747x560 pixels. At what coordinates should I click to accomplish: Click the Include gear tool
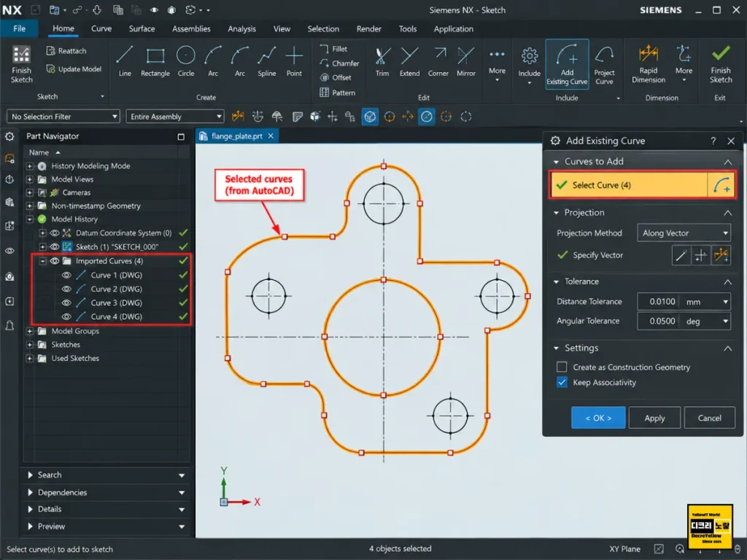click(x=530, y=65)
